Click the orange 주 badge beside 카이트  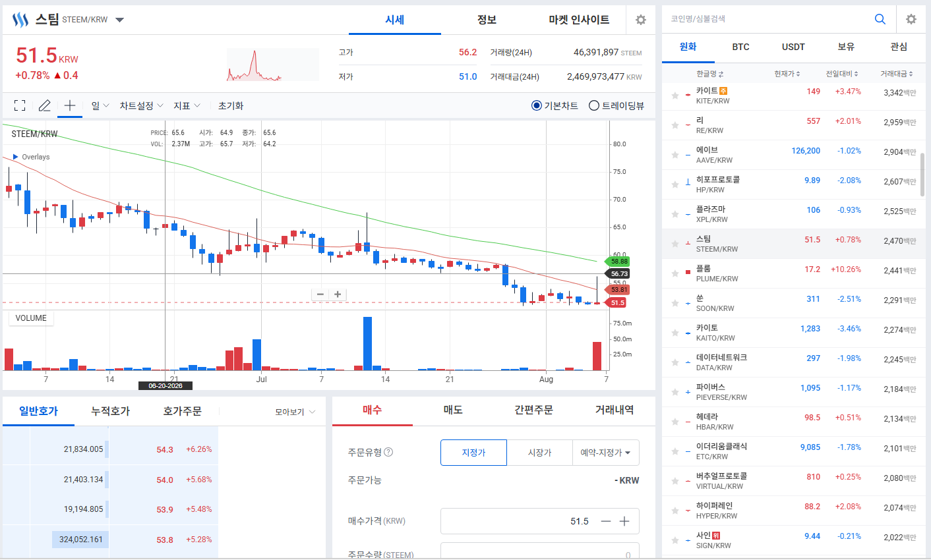click(x=723, y=91)
